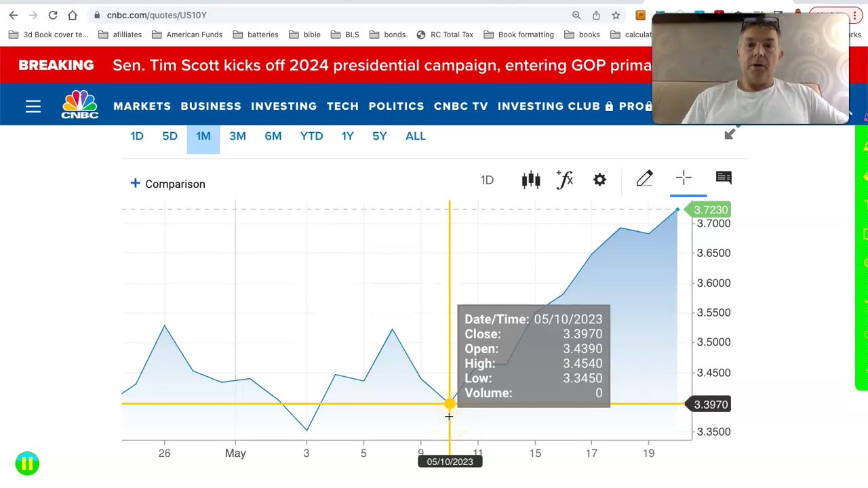This screenshot has height=488, width=868.
Task: Open the 1D interval dropdown in chart toolbar
Action: pyautogui.click(x=487, y=180)
